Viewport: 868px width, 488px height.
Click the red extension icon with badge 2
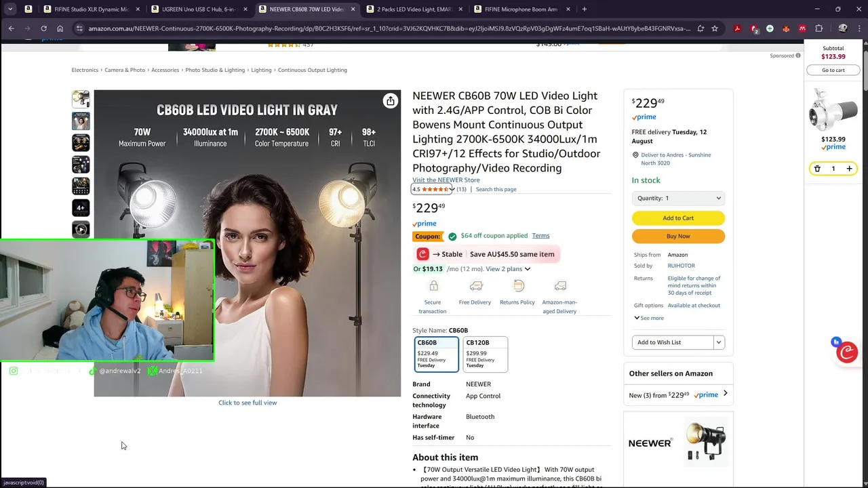coord(754,28)
